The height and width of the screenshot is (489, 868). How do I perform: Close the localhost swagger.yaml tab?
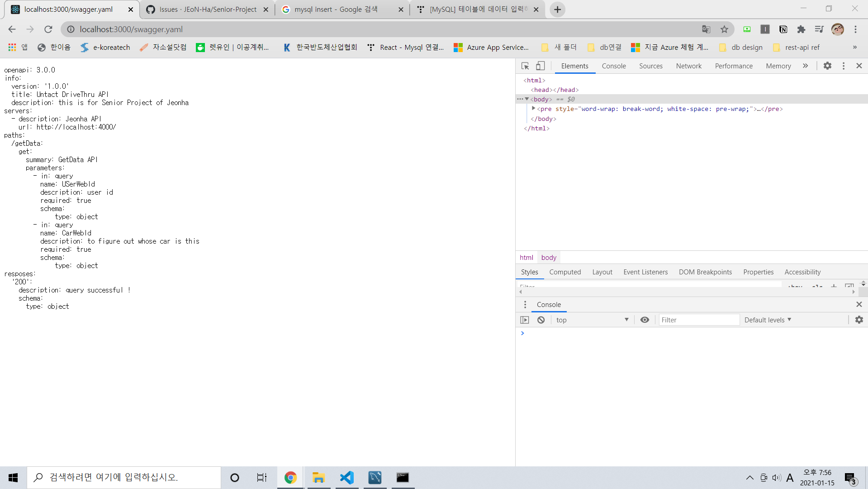[x=131, y=10]
